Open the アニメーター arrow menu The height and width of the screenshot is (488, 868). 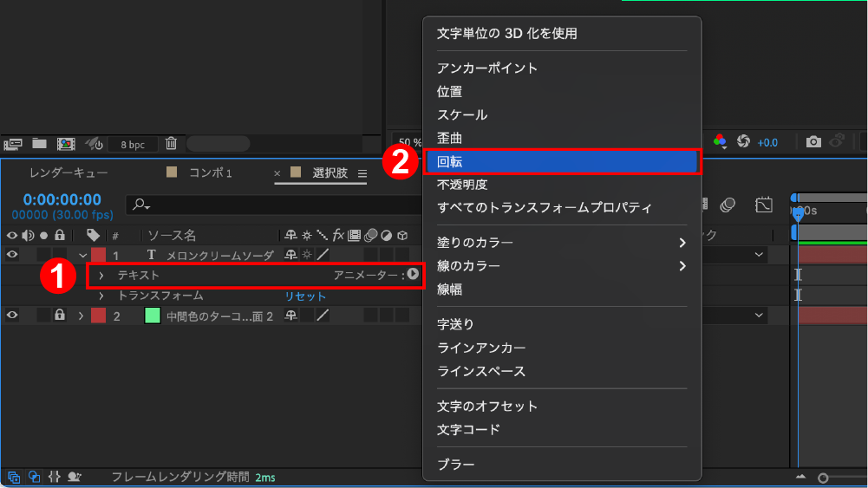point(413,274)
